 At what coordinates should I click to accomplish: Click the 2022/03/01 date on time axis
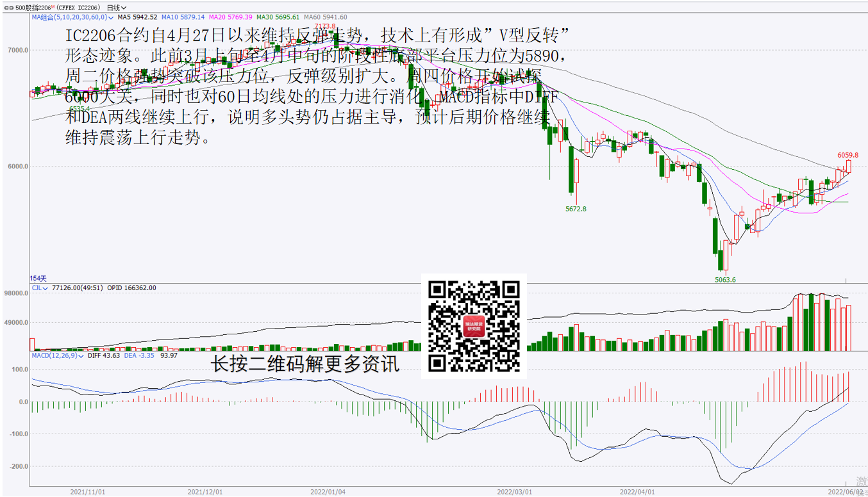point(515,492)
